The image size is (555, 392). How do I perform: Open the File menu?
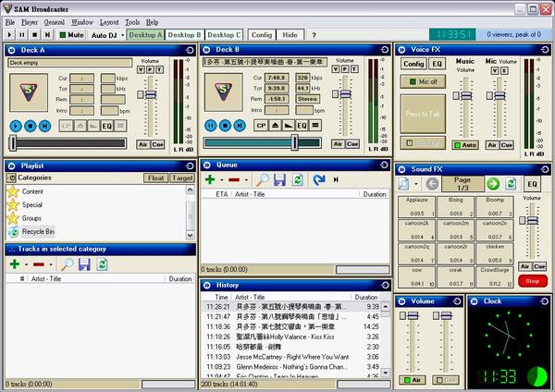coord(10,22)
